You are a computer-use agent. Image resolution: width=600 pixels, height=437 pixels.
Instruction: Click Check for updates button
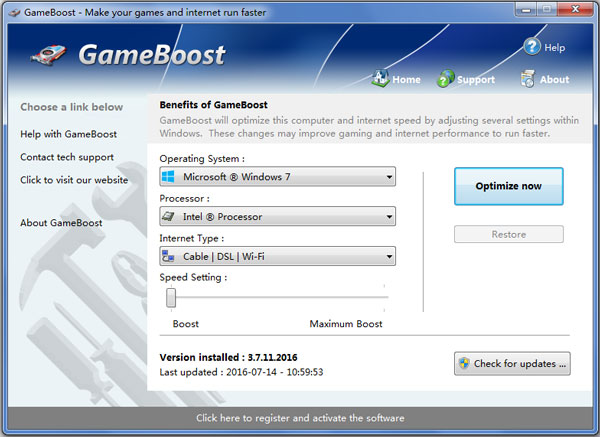(x=512, y=363)
